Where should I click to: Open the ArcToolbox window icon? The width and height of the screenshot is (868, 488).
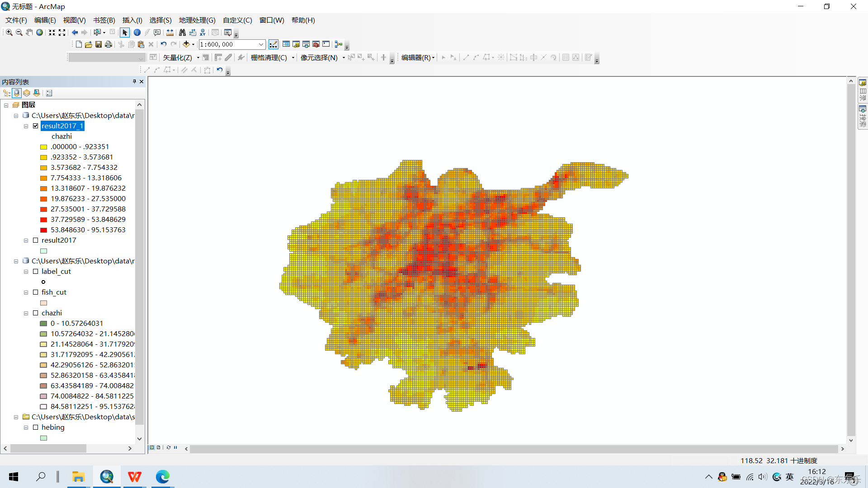pyautogui.click(x=316, y=44)
